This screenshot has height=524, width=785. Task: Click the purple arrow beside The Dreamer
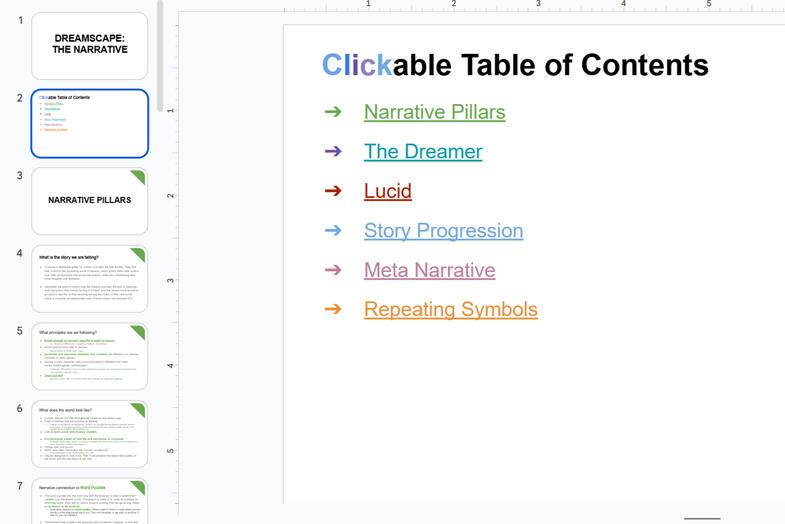point(333,151)
